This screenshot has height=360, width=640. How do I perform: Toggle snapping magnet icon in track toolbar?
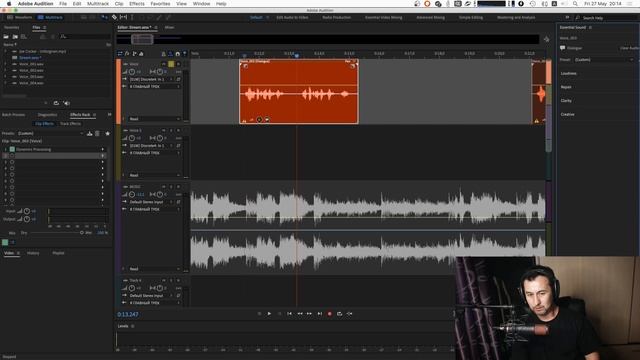pos(178,53)
